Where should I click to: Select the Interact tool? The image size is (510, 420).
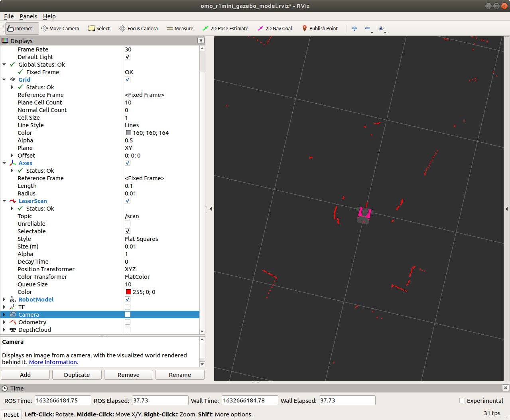22,28
